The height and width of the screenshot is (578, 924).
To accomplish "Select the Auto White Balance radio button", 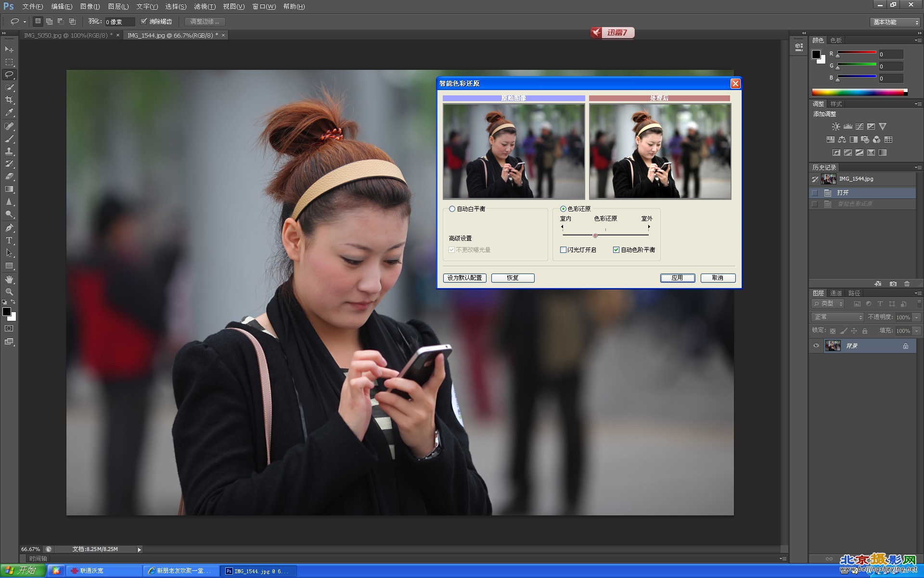I will 452,209.
